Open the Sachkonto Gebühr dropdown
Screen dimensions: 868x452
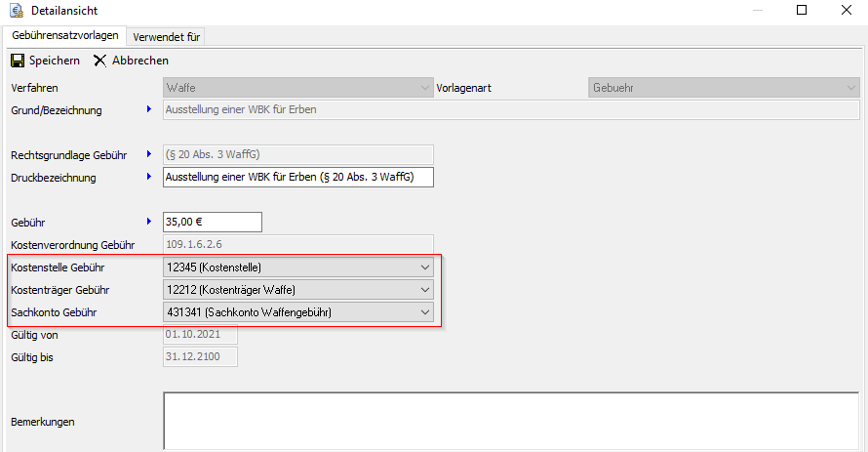point(424,312)
